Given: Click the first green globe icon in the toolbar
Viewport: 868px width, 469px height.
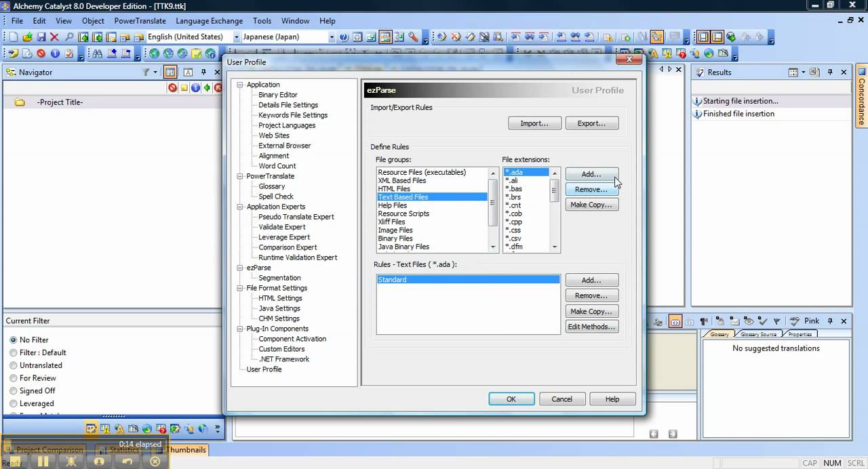Looking at the screenshot, I should click(x=154, y=54).
